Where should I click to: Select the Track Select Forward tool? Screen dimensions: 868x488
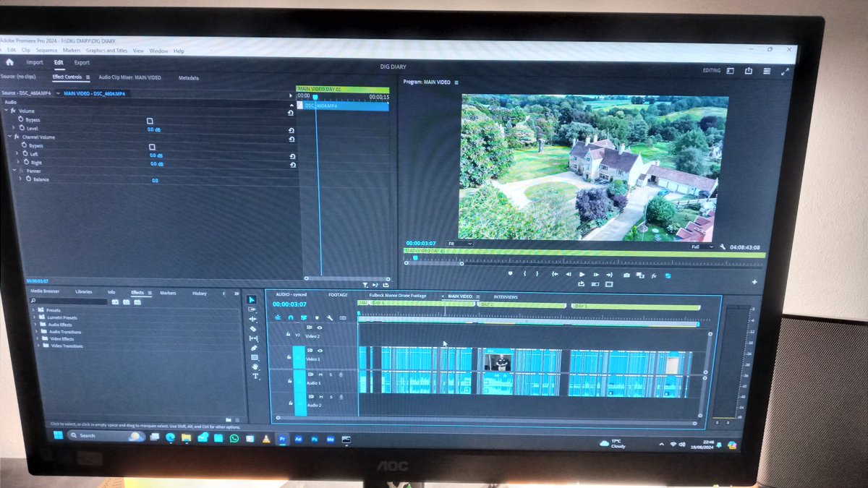point(252,309)
